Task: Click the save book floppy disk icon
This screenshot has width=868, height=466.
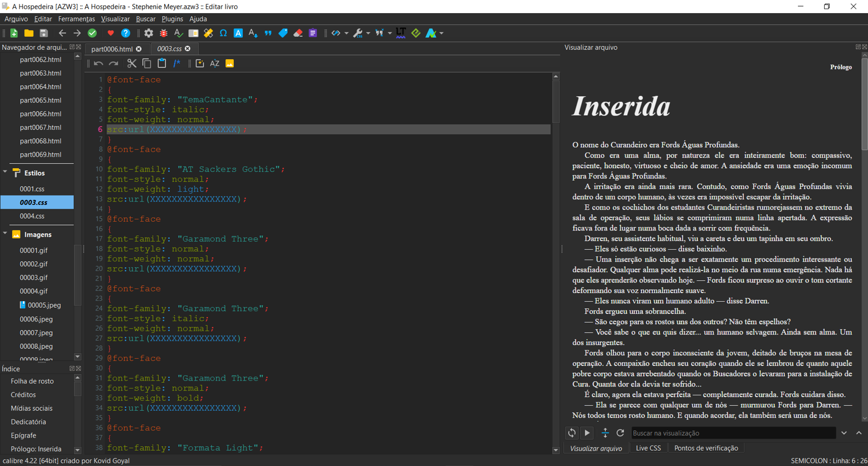Action: 44,33
